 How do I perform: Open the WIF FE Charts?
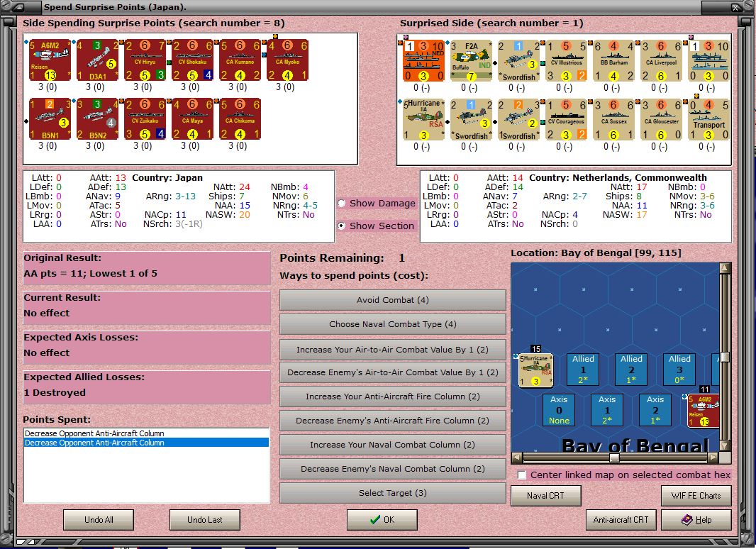pos(696,496)
